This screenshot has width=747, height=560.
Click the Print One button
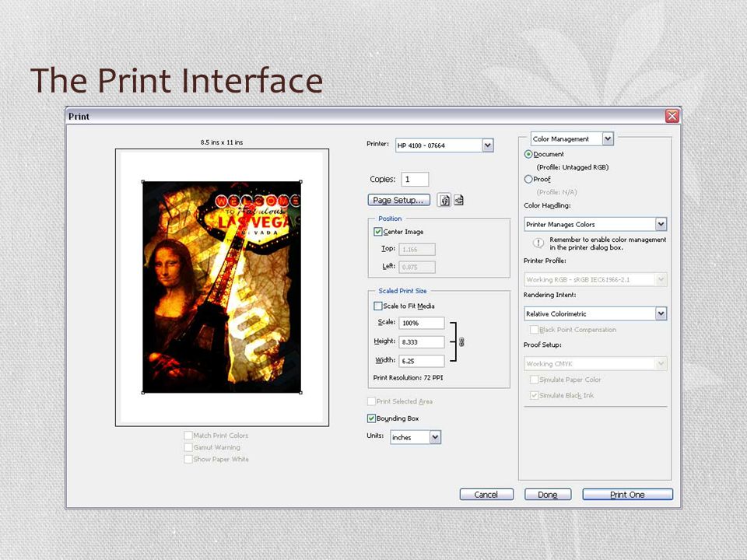pyautogui.click(x=627, y=495)
